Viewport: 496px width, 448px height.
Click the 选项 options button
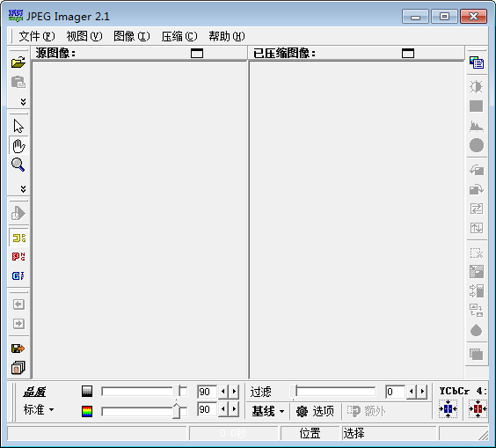[316, 412]
